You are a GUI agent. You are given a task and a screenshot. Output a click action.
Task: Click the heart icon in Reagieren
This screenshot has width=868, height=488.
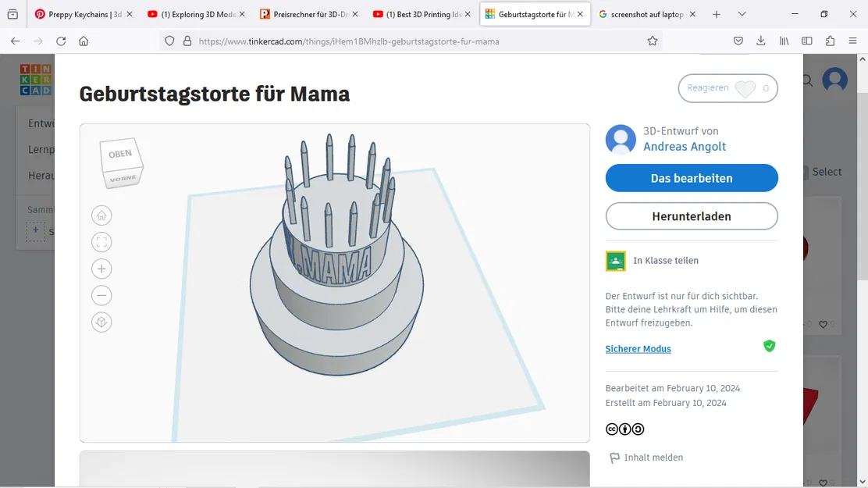click(x=745, y=89)
